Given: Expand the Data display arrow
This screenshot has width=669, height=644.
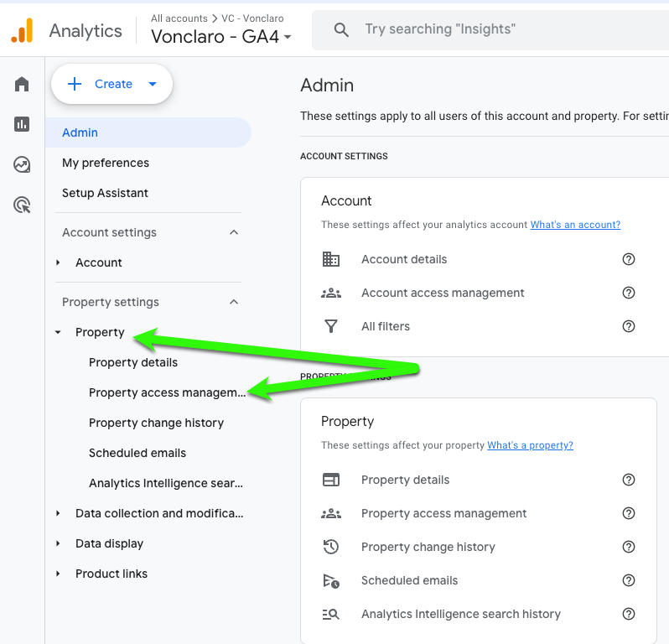Looking at the screenshot, I should coord(58,543).
